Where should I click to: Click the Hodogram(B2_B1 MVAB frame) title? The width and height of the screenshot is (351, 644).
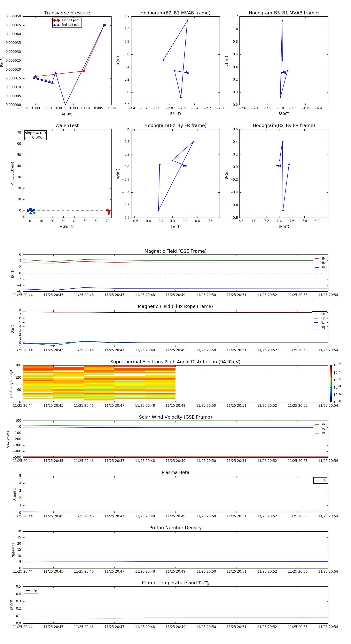click(x=175, y=13)
